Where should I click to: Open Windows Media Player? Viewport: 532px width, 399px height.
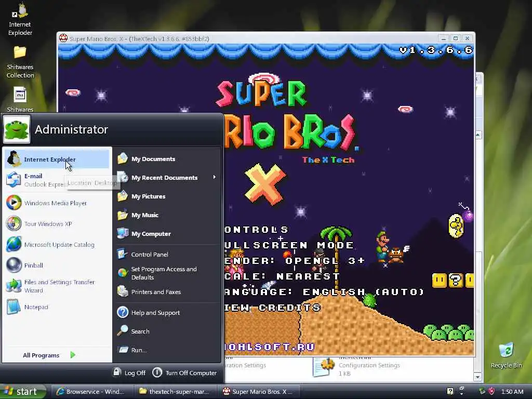click(57, 203)
